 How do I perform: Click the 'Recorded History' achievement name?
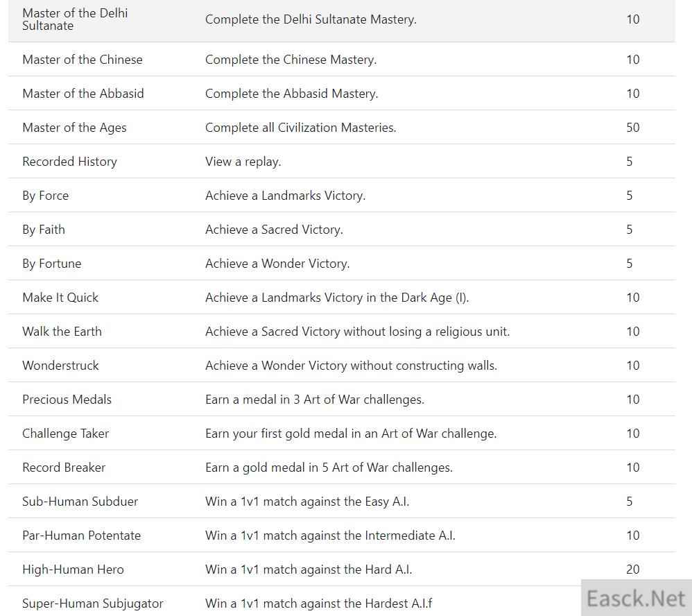point(69,162)
